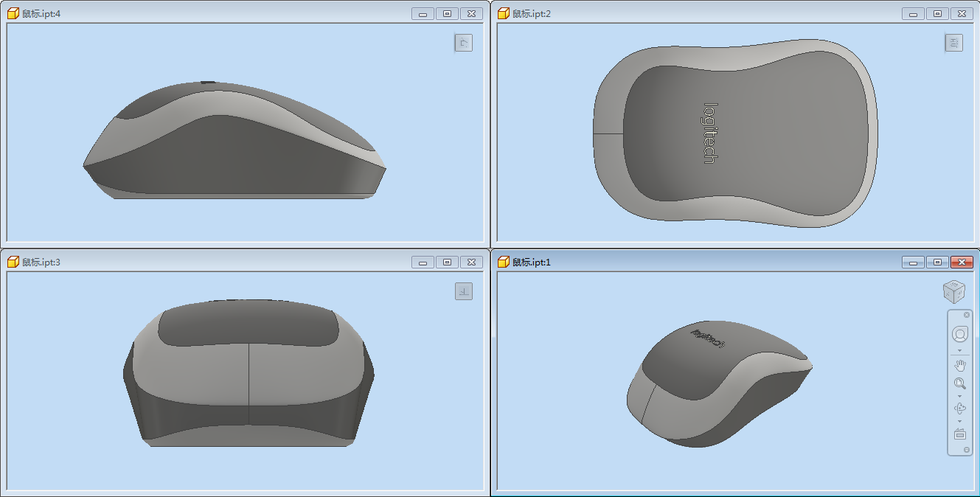This screenshot has height=497, width=980.
Task: Maximize the 鼠标.ipt:2 window
Action: (x=937, y=13)
